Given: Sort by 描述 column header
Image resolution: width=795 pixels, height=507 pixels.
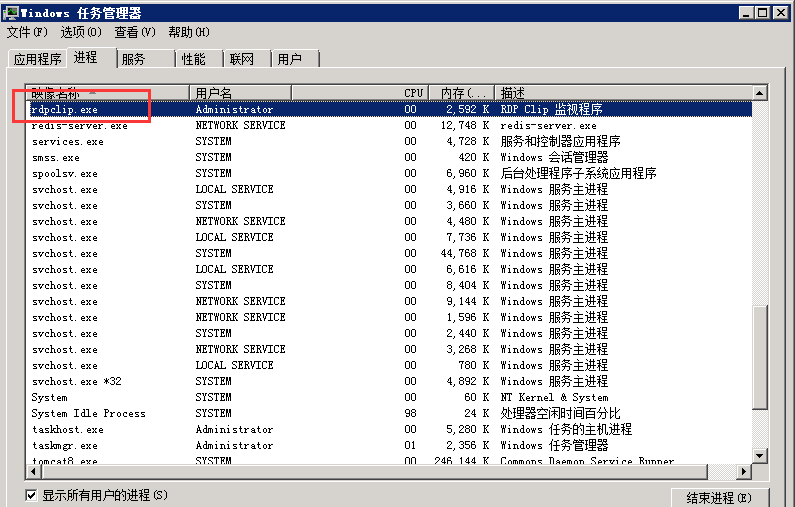Looking at the screenshot, I should pyautogui.click(x=624, y=93).
